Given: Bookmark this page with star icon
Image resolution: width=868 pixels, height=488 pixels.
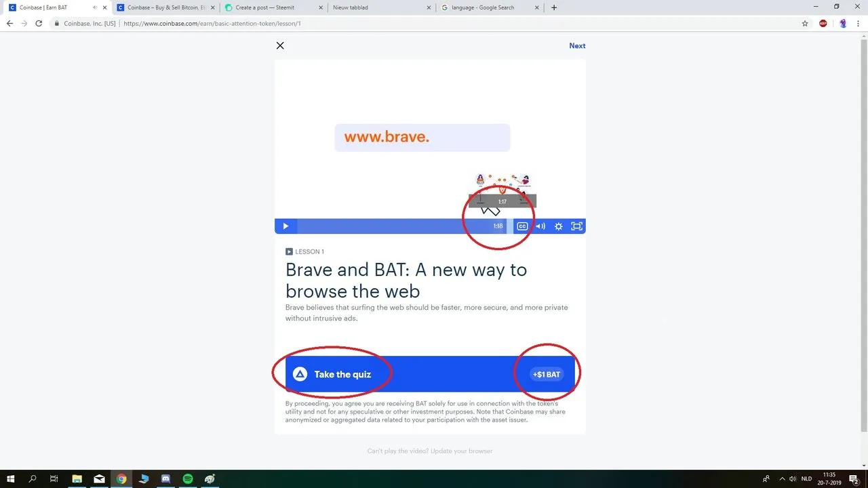Looking at the screenshot, I should pyautogui.click(x=805, y=23).
